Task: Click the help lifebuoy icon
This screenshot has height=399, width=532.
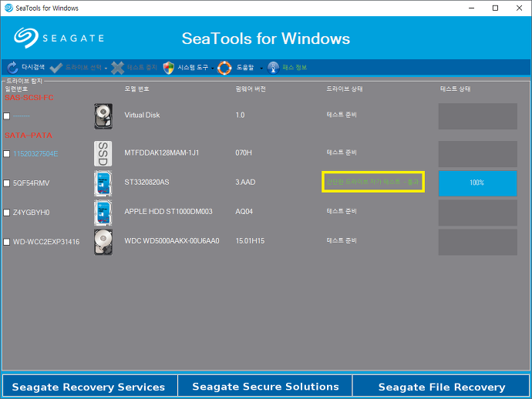Action: coord(224,68)
